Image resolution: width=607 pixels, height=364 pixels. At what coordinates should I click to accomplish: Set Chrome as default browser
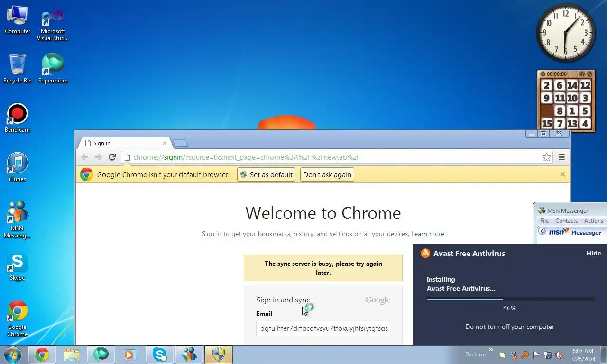click(x=266, y=174)
